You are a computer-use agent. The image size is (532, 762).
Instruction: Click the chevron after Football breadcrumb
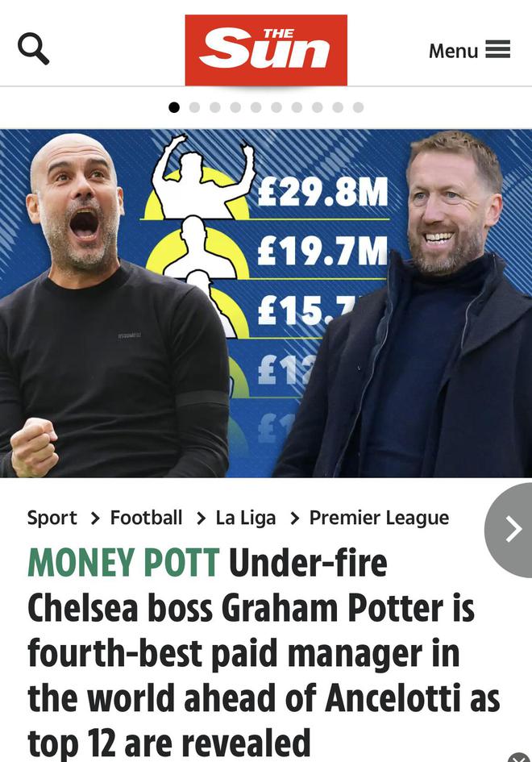click(201, 519)
